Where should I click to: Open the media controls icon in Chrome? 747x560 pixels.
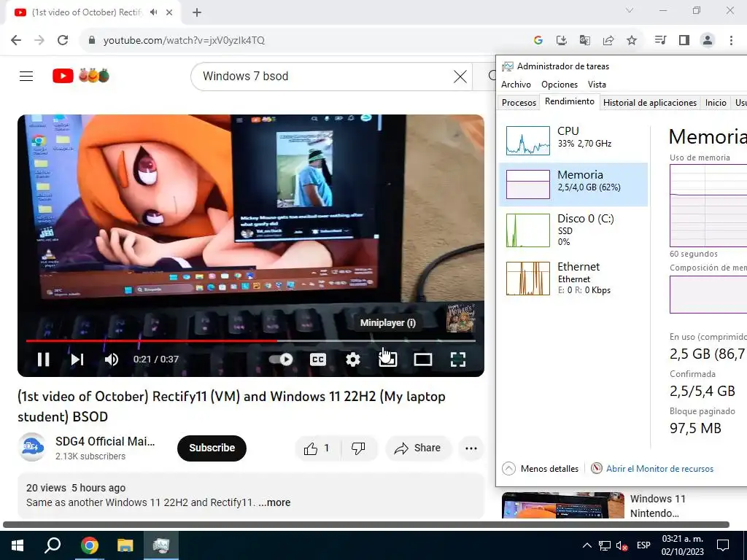pyautogui.click(x=660, y=40)
